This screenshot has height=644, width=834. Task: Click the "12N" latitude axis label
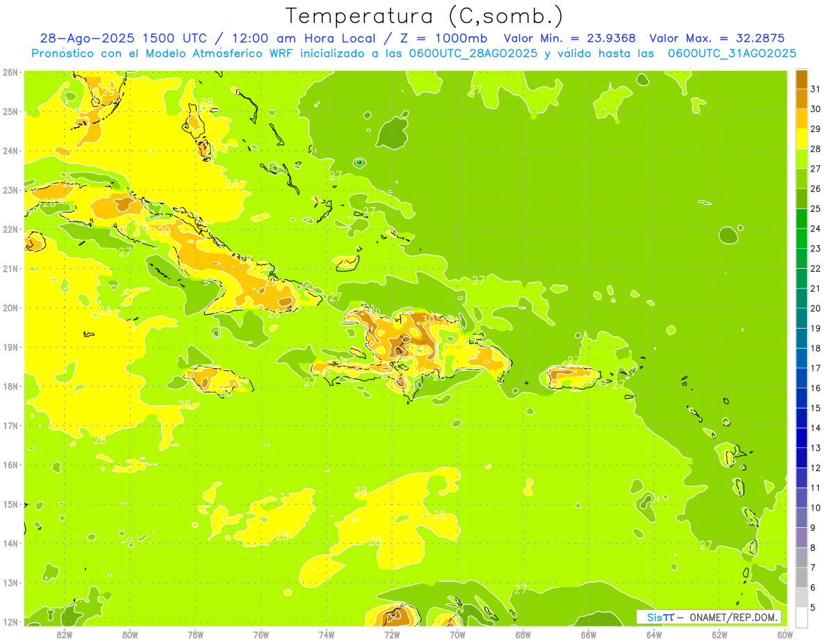(x=10, y=622)
